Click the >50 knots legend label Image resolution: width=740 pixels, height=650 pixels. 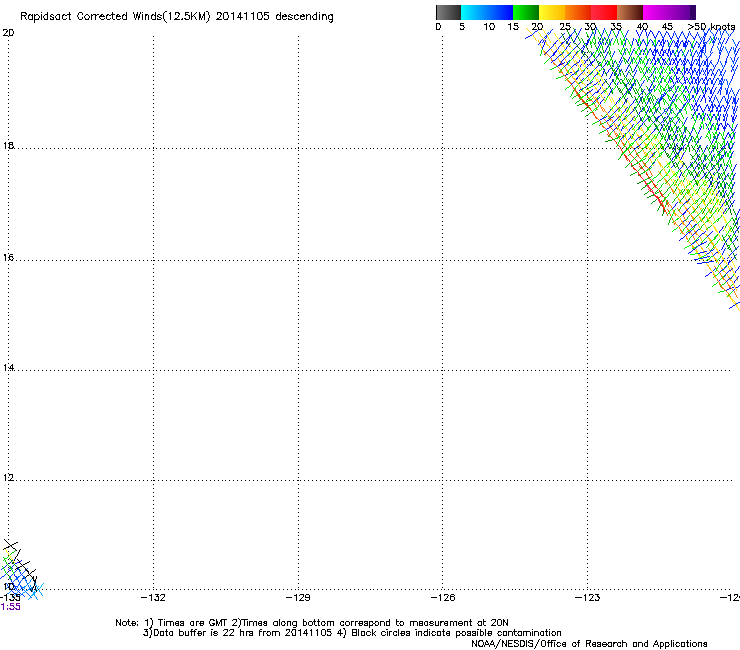(x=711, y=27)
